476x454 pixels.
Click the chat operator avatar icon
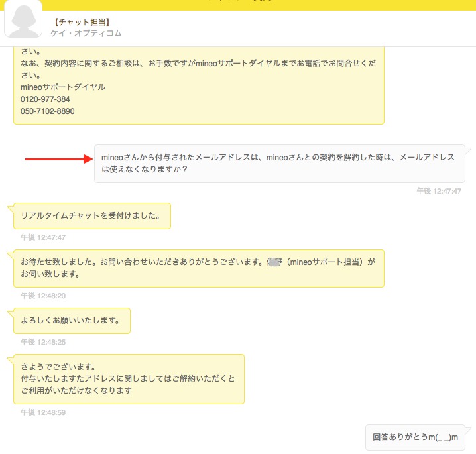23,20
